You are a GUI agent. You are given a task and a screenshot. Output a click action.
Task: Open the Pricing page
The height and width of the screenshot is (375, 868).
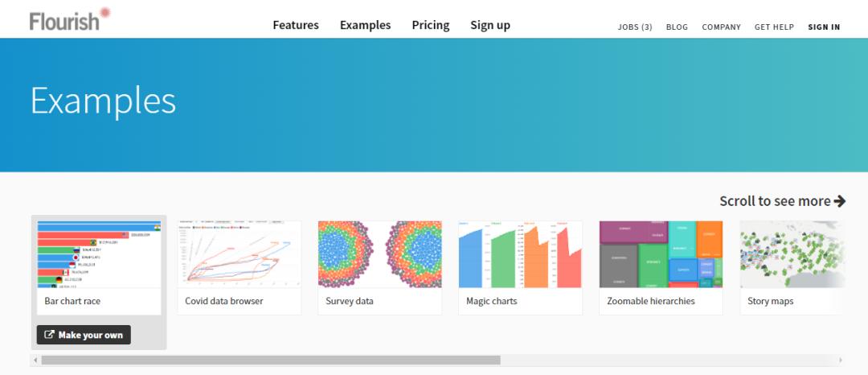(x=431, y=25)
